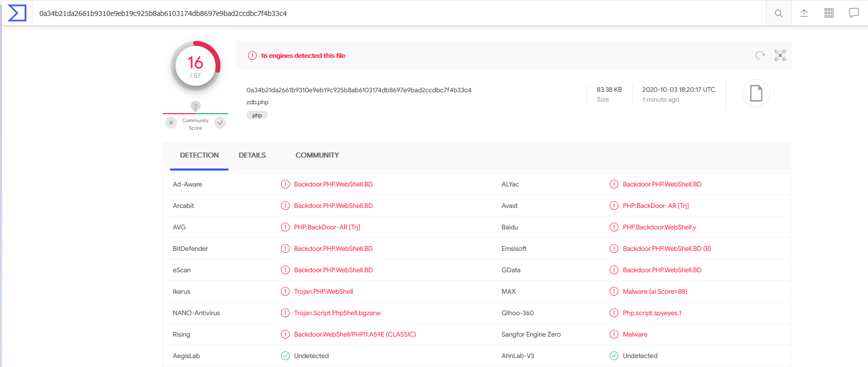Click ALYac detection alert icon

point(614,184)
